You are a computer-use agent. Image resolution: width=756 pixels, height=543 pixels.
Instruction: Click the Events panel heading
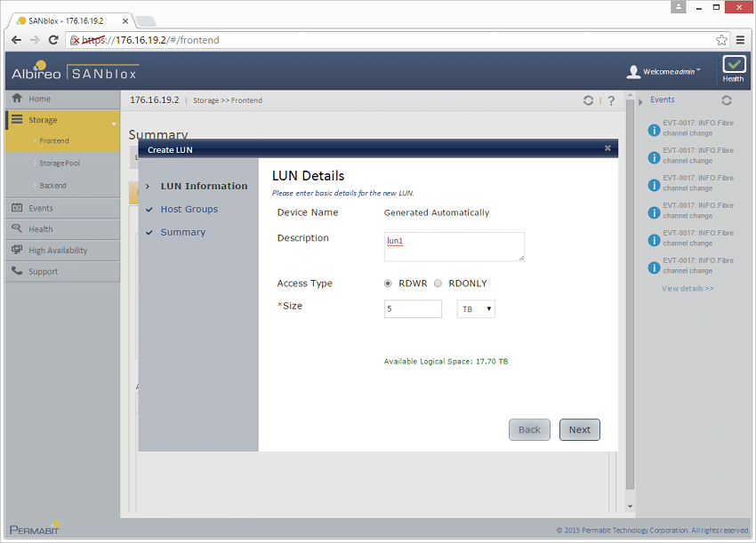click(x=663, y=100)
